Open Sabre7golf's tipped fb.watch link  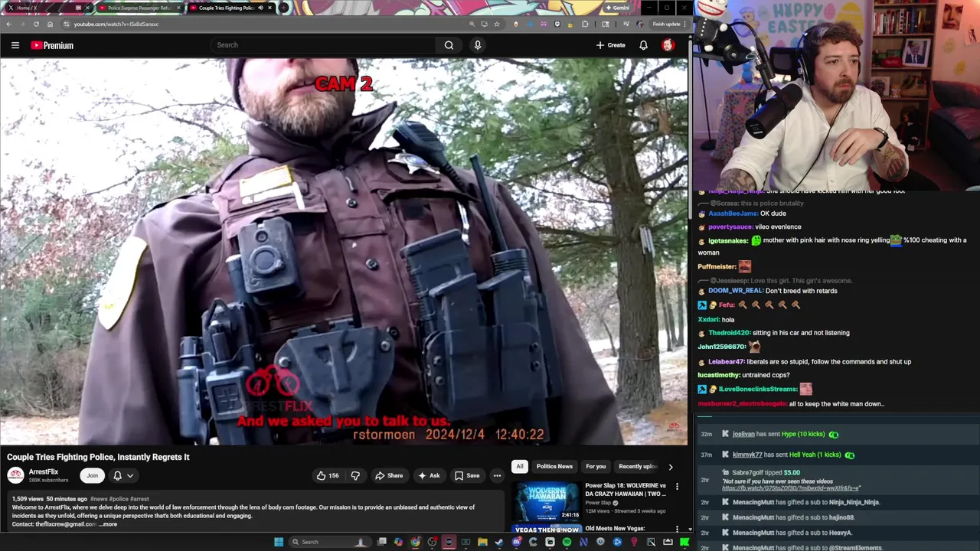[x=790, y=488]
